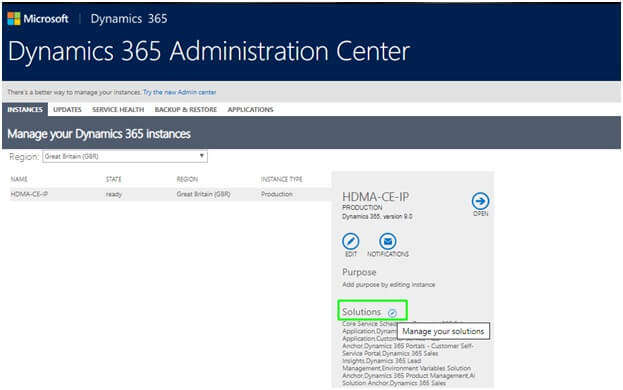Expand the Region dropdown
The width and height of the screenshot is (623, 390).
click(x=125, y=156)
